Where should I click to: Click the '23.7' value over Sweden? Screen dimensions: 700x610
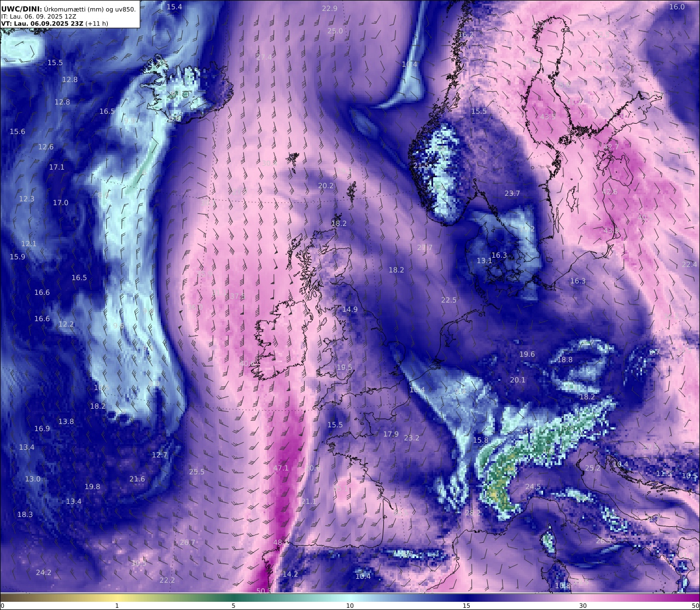click(x=512, y=193)
